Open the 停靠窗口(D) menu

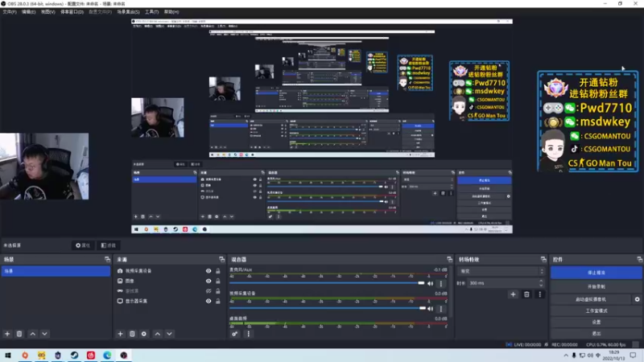(72, 12)
